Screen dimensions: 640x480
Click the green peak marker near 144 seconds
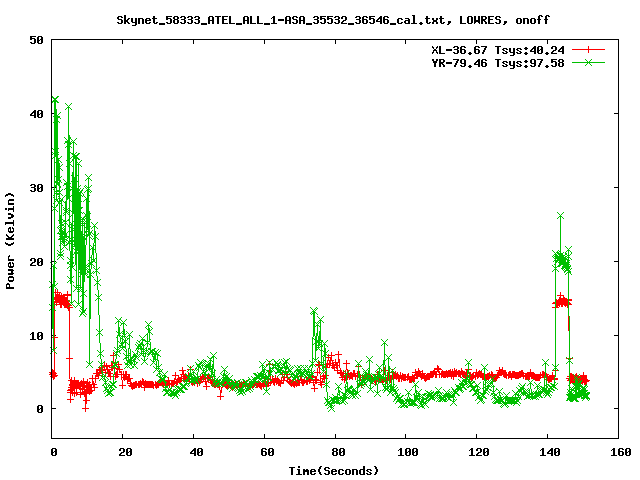(x=560, y=216)
